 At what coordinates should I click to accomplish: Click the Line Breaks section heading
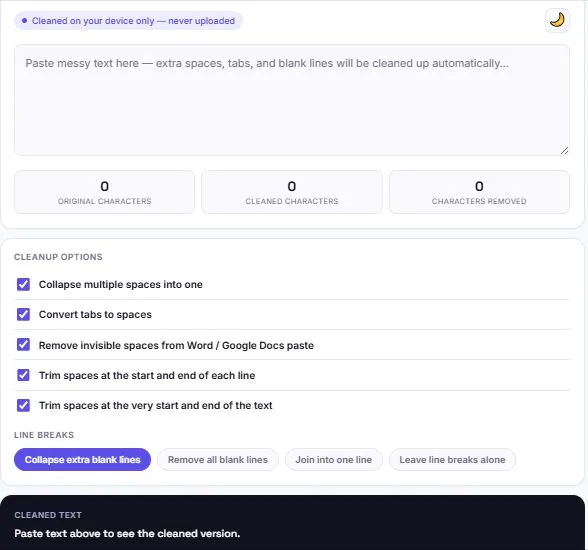(x=44, y=435)
